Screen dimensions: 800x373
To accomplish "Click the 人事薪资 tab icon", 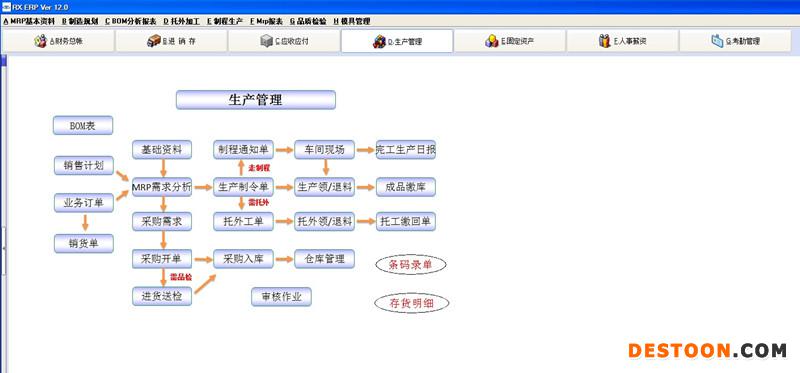I will 605,41.
